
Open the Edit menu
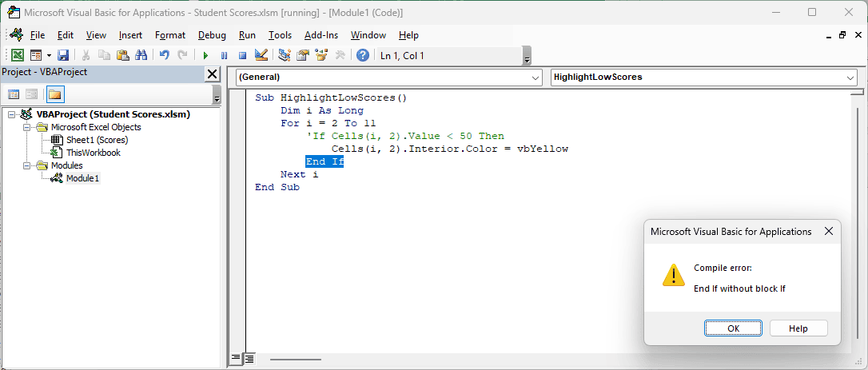(66, 35)
